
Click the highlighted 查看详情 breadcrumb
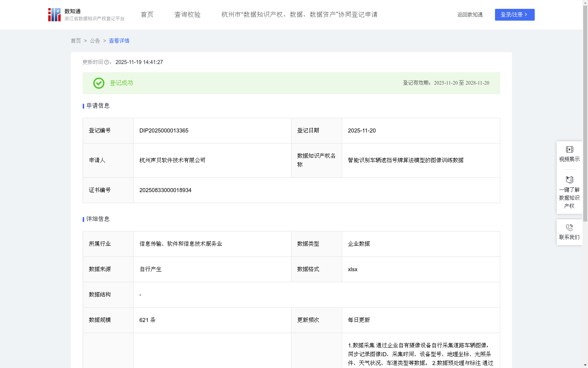(x=119, y=41)
